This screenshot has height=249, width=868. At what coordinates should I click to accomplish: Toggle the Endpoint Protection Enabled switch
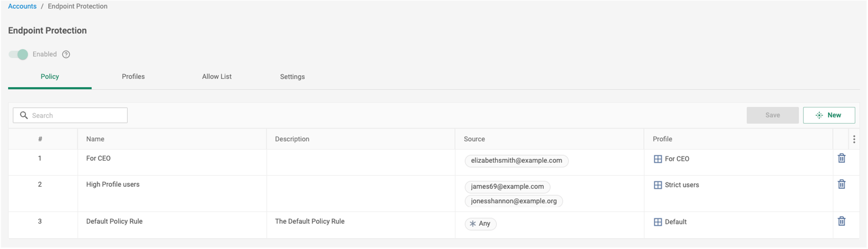18,55
